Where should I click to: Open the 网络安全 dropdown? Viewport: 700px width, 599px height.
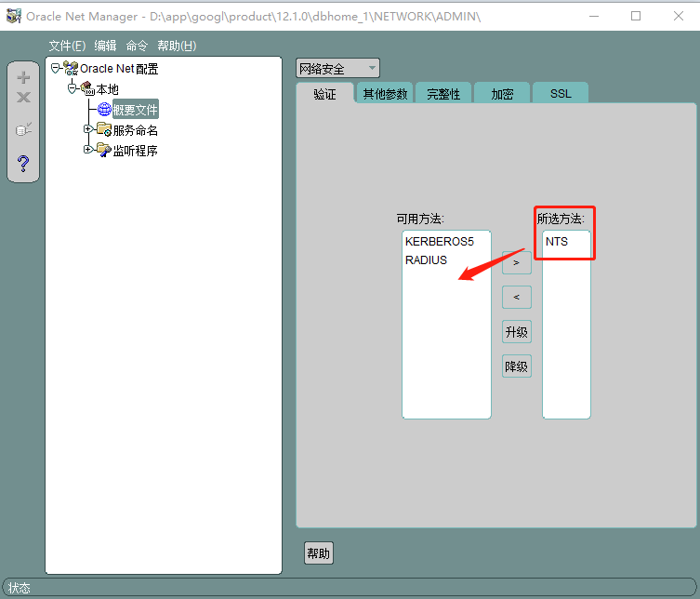[x=337, y=68]
